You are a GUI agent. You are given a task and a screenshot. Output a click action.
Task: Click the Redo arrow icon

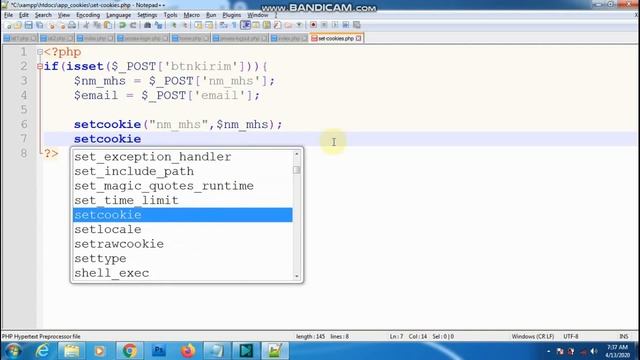point(133,25)
